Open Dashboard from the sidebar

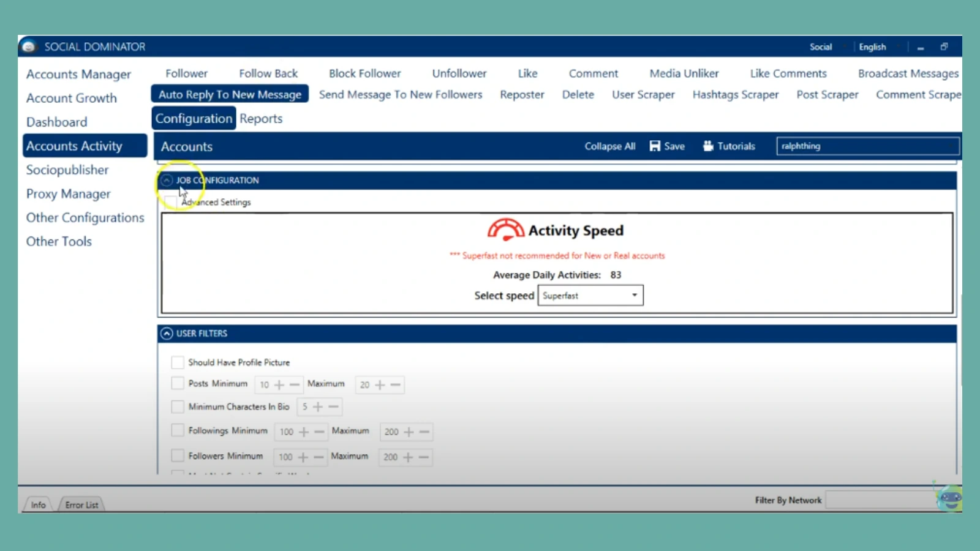click(56, 122)
